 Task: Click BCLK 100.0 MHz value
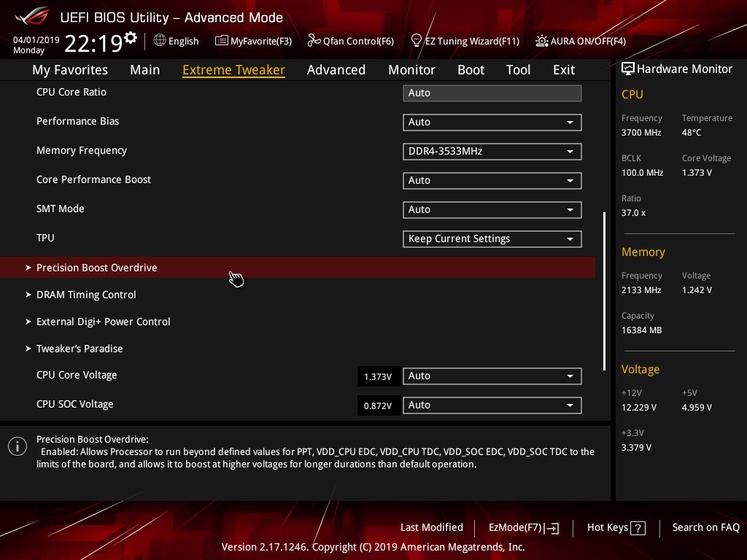642,173
